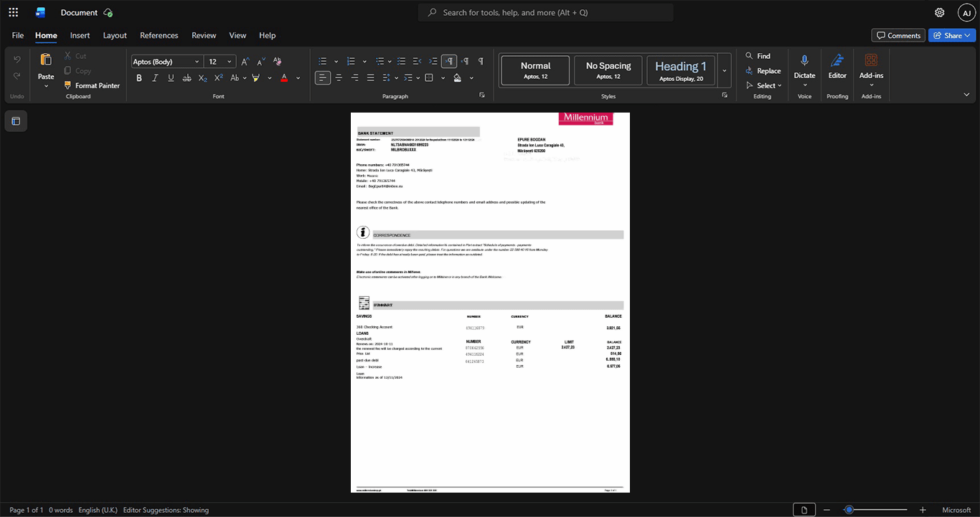Open the File menu
The width and height of the screenshot is (980, 517).
18,35
